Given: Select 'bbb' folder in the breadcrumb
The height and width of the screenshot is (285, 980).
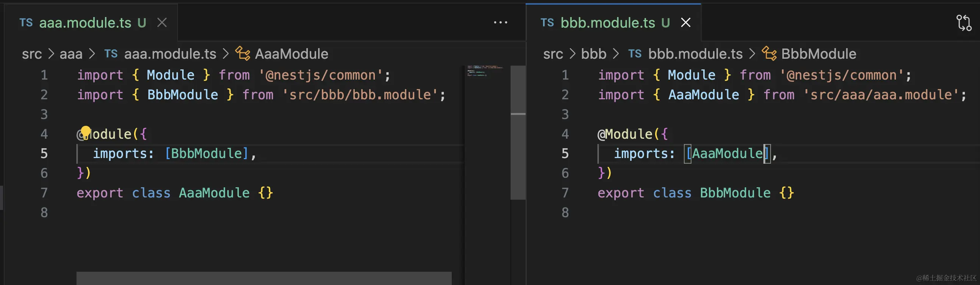Looking at the screenshot, I should click(593, 54).
